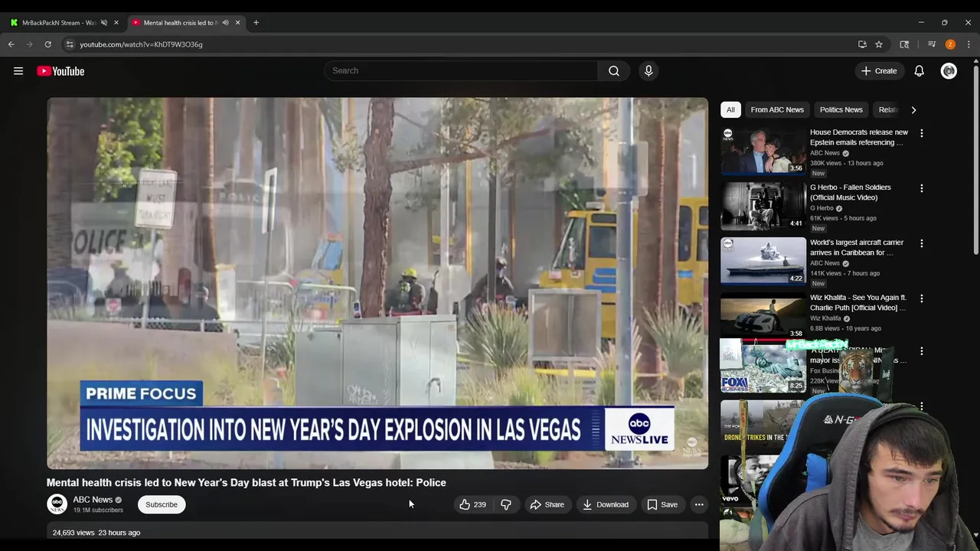The image size is (980, 551).
Task: Open options for Wiz Khalifa See You Again
Action: [x=922, y=298]
